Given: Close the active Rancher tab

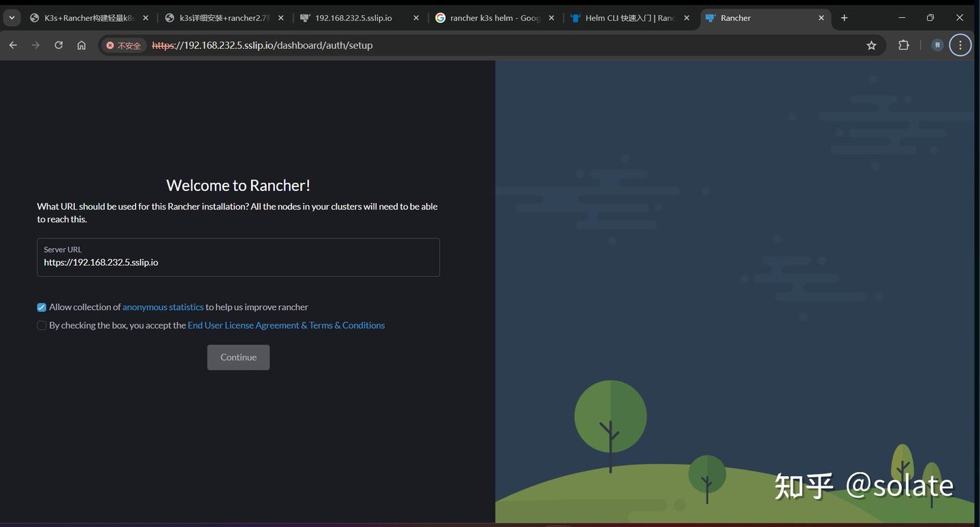Looking at the screenshot, I should (x=821, y=18).
